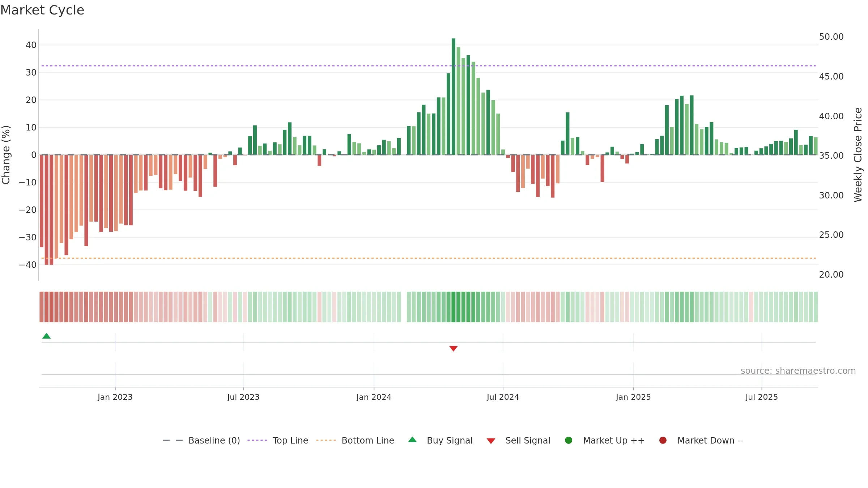Screen dimensions: 868x488
Task: Click the 50.00 price axis label
Action: (831, 37)
